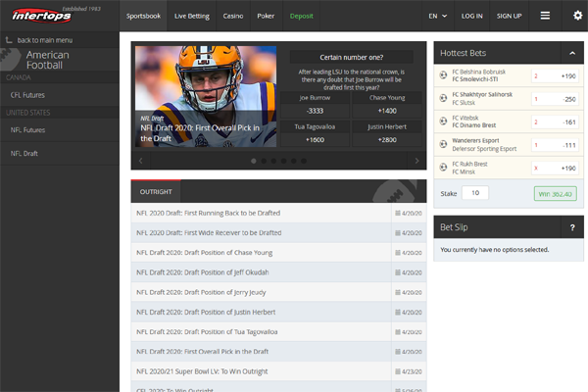Bet on Tua Tagovailoa at +1600
588x392 pixels.
315,139
